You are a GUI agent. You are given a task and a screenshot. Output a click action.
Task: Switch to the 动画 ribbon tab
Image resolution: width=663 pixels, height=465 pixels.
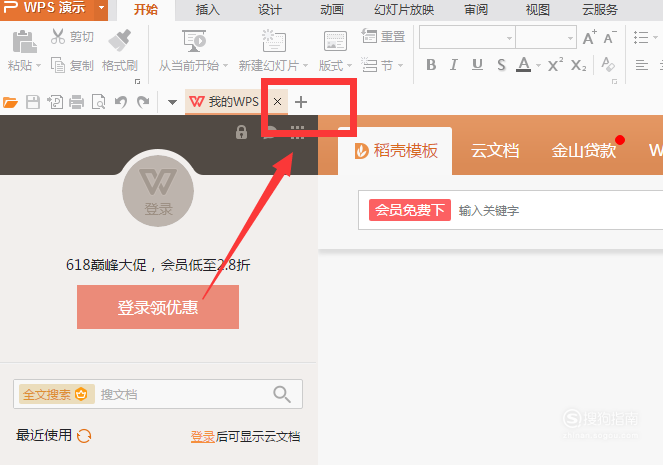(332, 10)
